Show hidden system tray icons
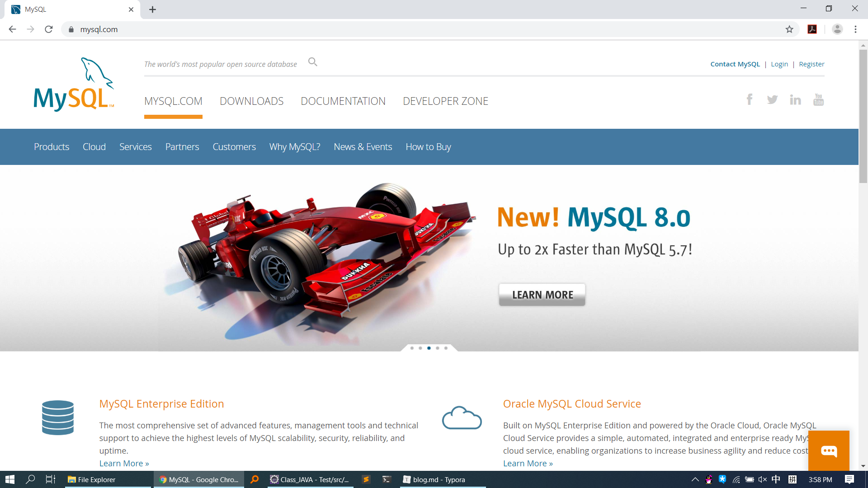This screenshot has width=868, height=488. point(695,479)
